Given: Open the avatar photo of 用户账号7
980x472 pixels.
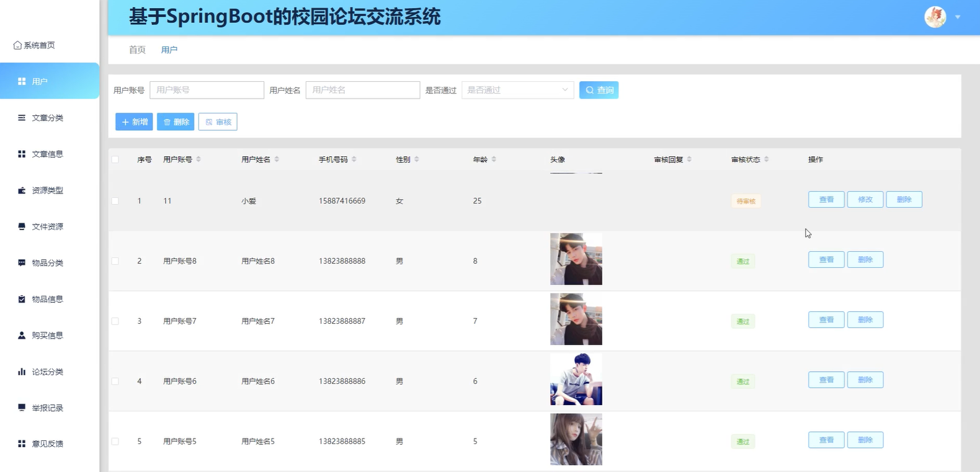Looking at the screenshot, I should pos(576,319).
